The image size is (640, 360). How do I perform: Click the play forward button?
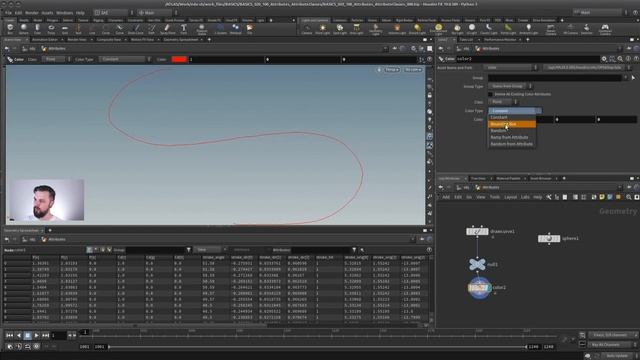(37, 336)
